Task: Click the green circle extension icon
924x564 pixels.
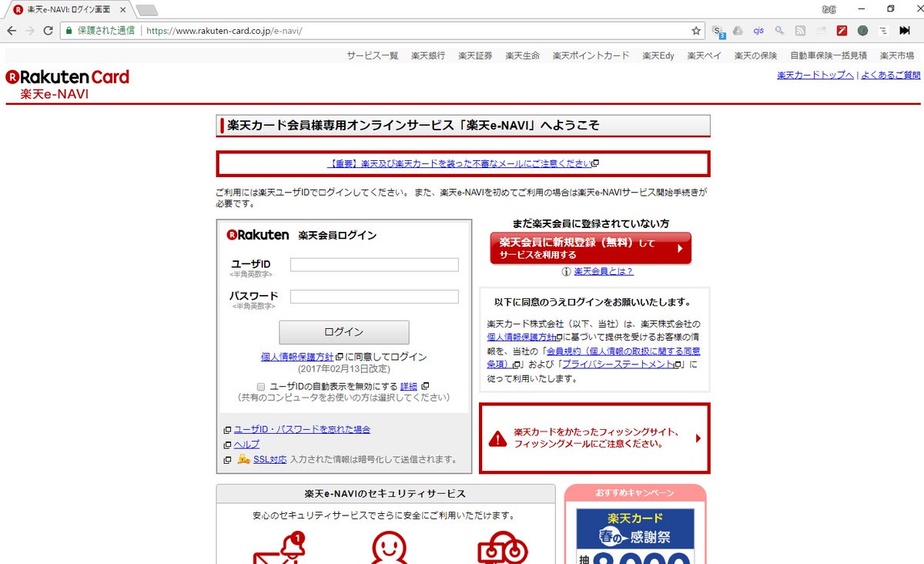Action: [862, 31]
